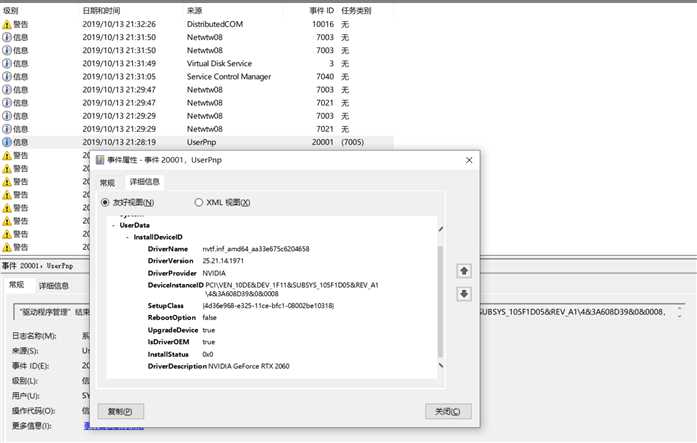697x443 pixels.
Task: Select the 友好视图(N) radio button
Action: (105, 203)
